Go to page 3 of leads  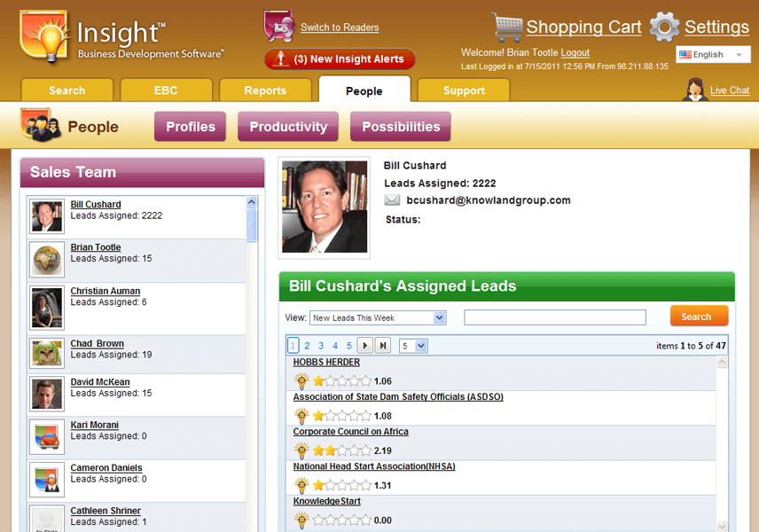click(x=321, y=346)
